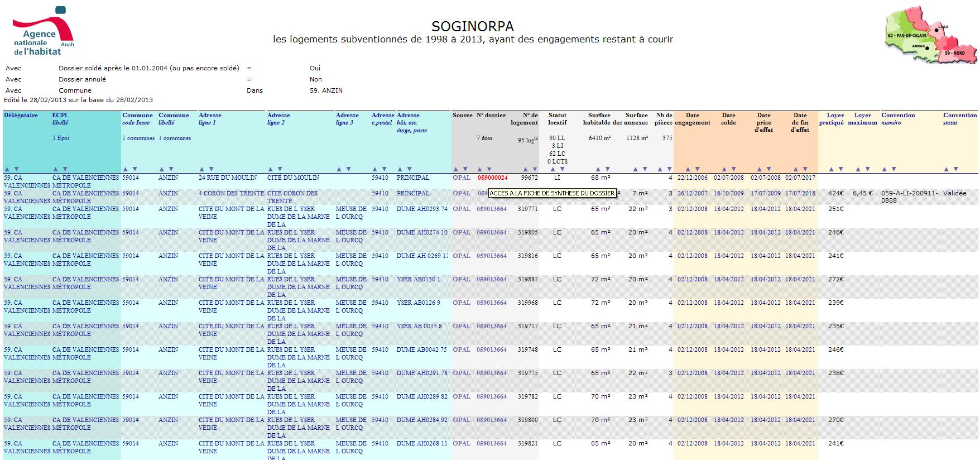Click the 'YSER AB0130 1' cell
Screen dimensions: 980x460
tap(419, 280)
